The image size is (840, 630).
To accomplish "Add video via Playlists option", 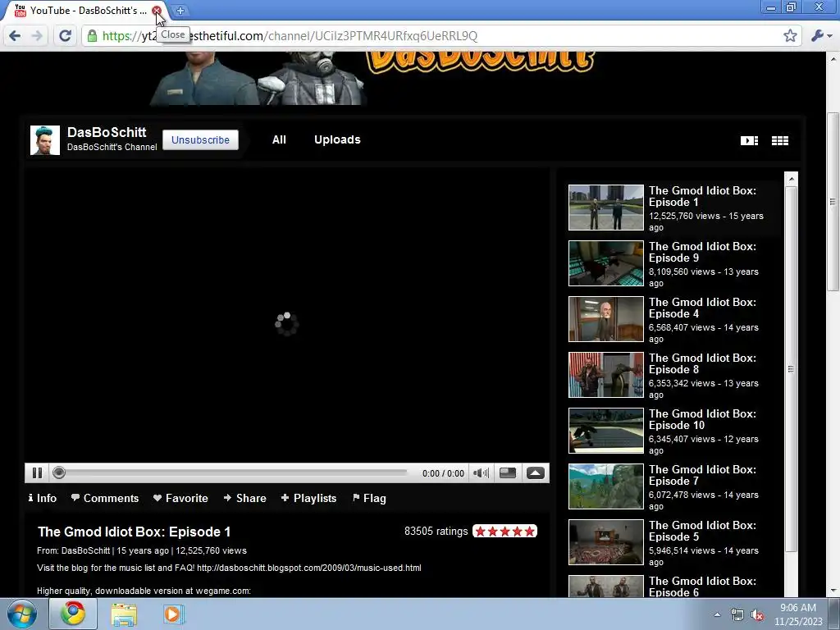I will click(x=308, y=498).
